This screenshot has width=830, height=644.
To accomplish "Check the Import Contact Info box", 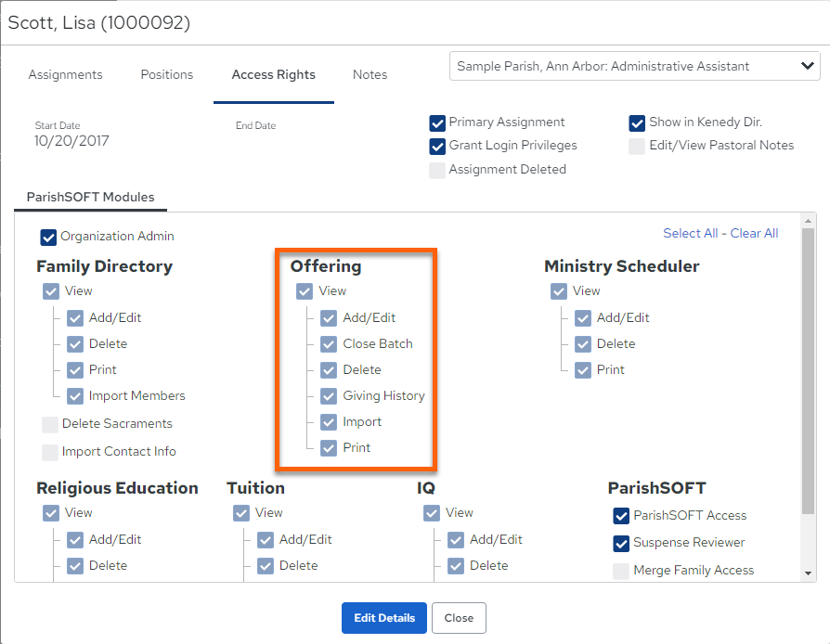I will (x=50, y=453).
